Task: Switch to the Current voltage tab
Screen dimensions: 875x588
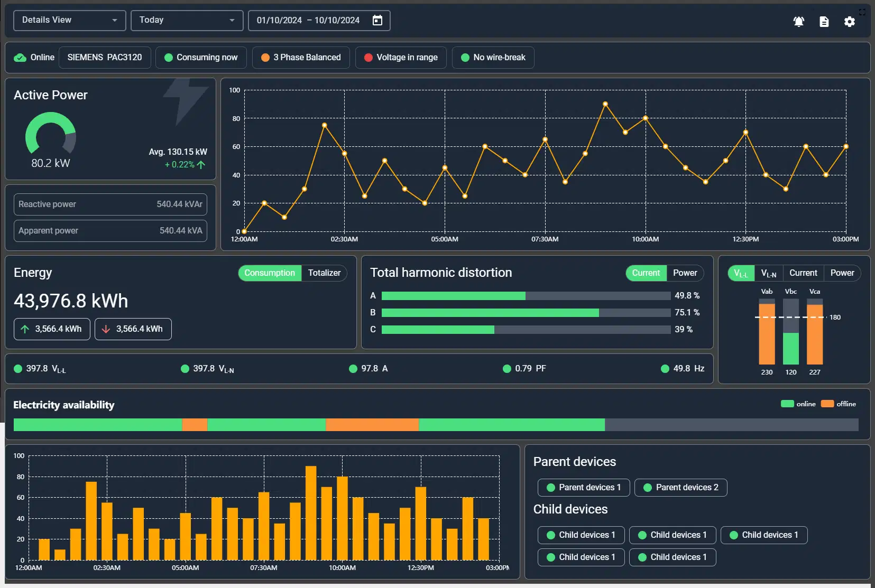Action: coord(803,273)
